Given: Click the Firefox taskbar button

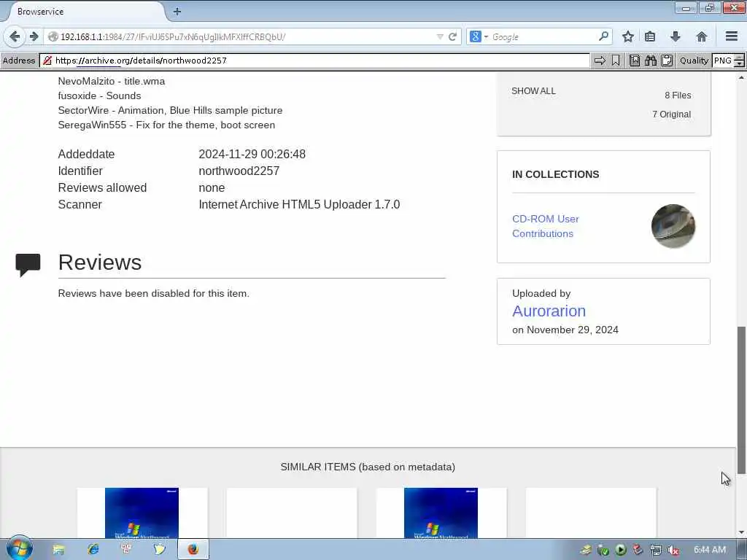Looking at the screenshot, I should pos(193,550).
